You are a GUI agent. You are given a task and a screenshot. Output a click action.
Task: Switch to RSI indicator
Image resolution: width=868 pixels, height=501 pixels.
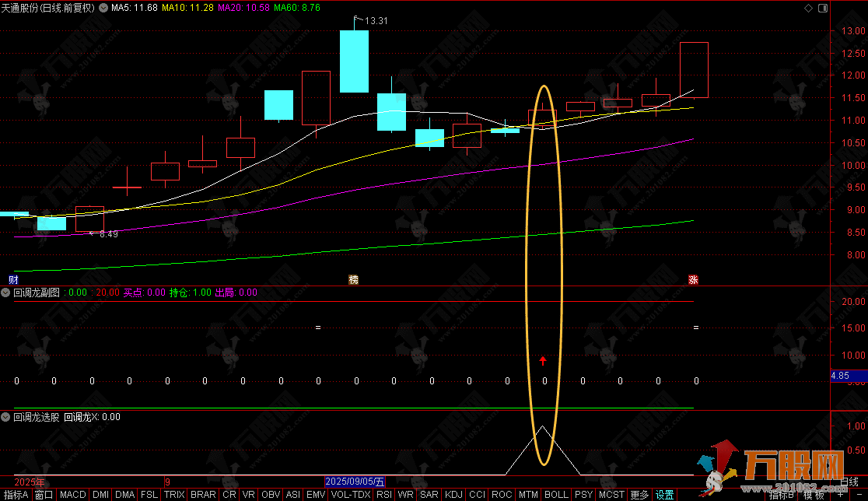pos(383,494)
